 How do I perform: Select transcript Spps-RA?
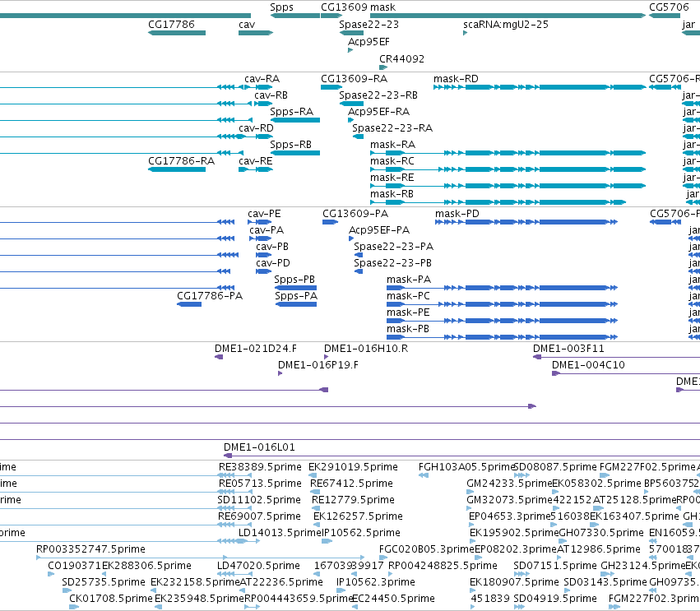click(x=292, y=112)
